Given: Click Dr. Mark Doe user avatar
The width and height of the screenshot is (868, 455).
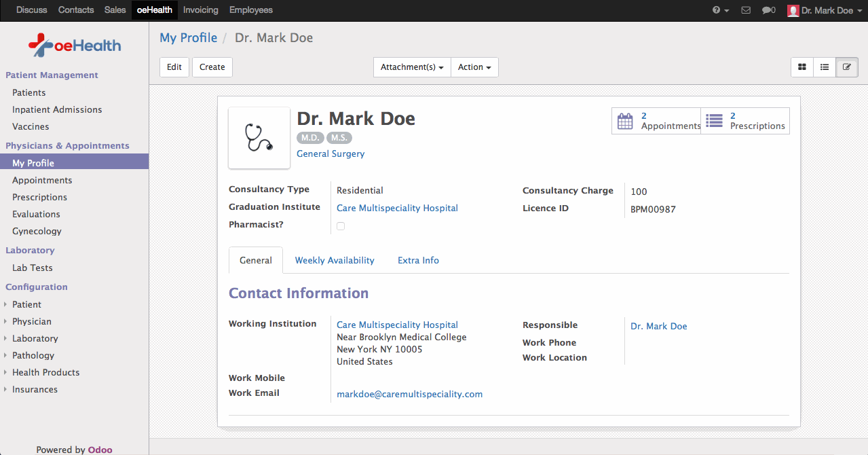Looking at the screenshot, I should (x=793, y=10).
